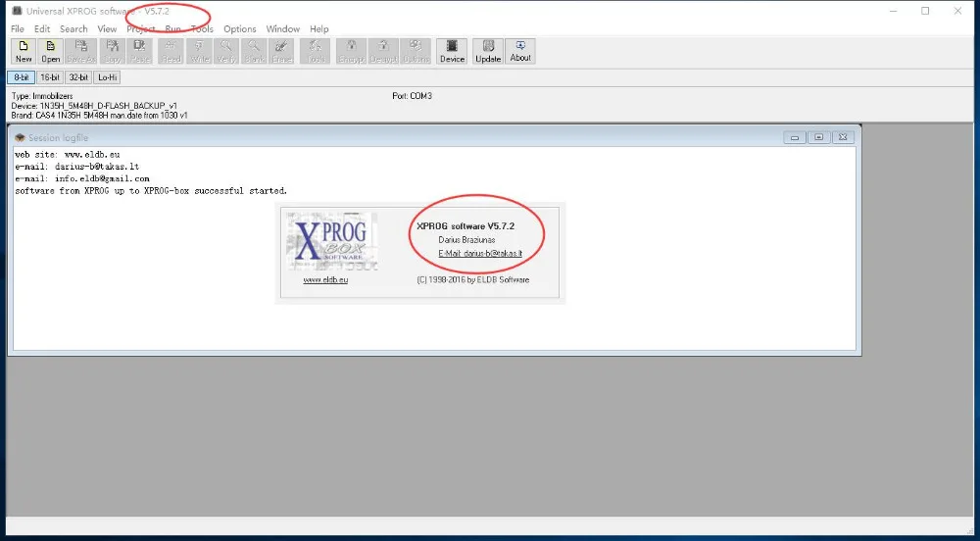The image size is (980, 541).
Task: Open the File menu
Action: tap(18, 28)
